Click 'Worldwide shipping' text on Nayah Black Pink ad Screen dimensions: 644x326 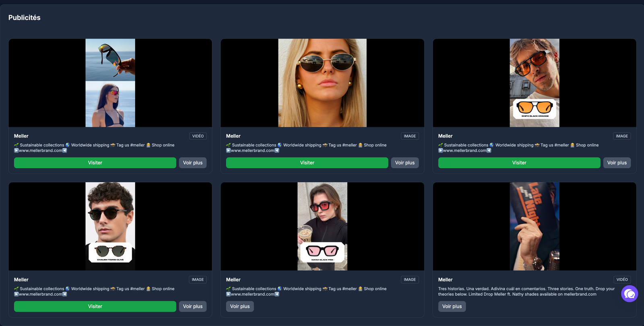(x=302, y=289)
